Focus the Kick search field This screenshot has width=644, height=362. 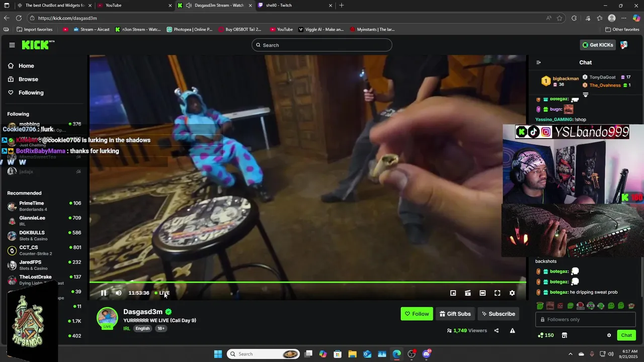322,45
